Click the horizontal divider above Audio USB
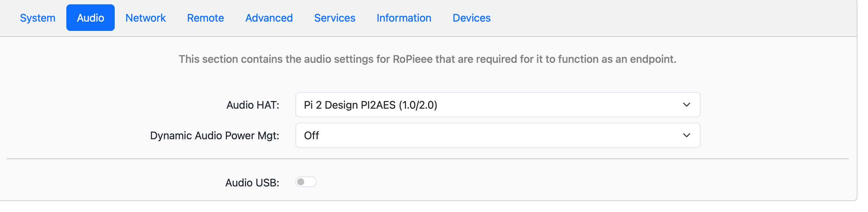This screenshot has height=212, width=868. point(427,159)
